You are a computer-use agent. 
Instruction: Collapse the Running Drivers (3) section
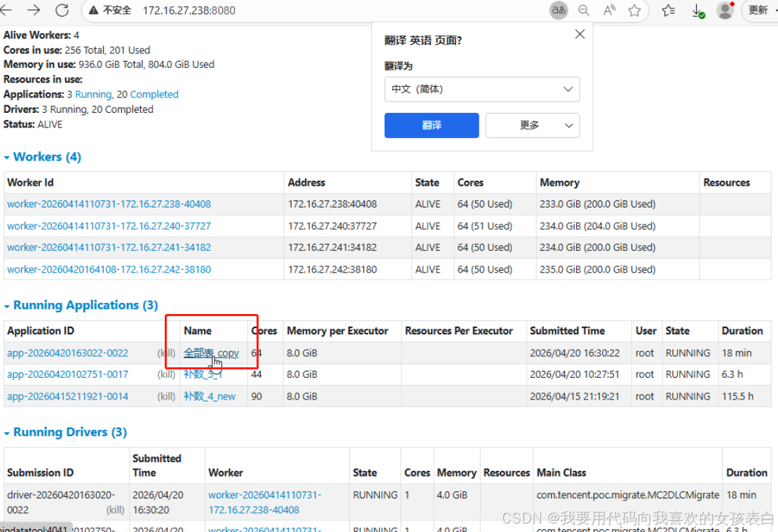tap(65, 432)
